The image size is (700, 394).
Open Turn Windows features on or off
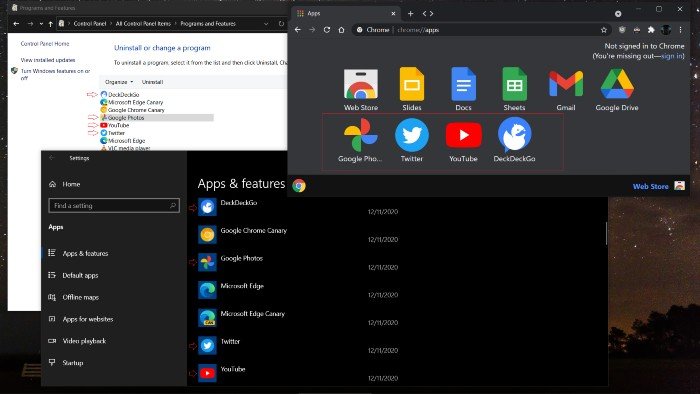(x=55, y=74)
